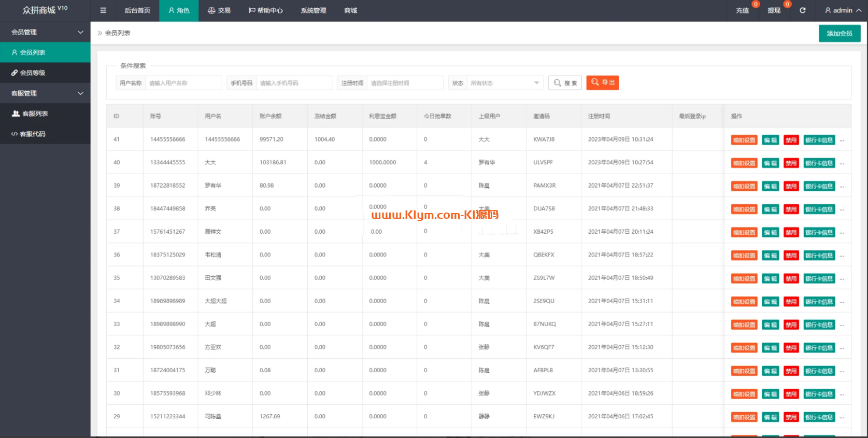The image size is (868, 438).
Task: Click the refresh icon in top bar
Action: (802, 10)
